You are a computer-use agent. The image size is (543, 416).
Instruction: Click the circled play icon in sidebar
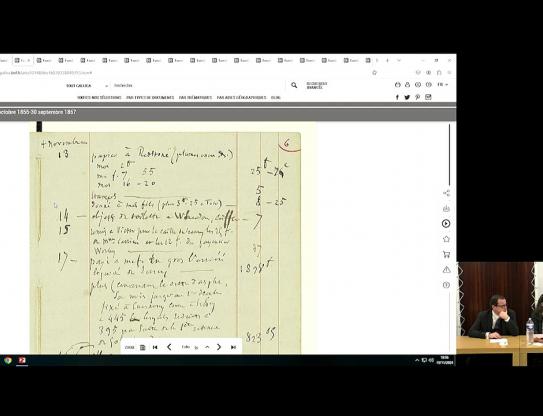point(446,224)
